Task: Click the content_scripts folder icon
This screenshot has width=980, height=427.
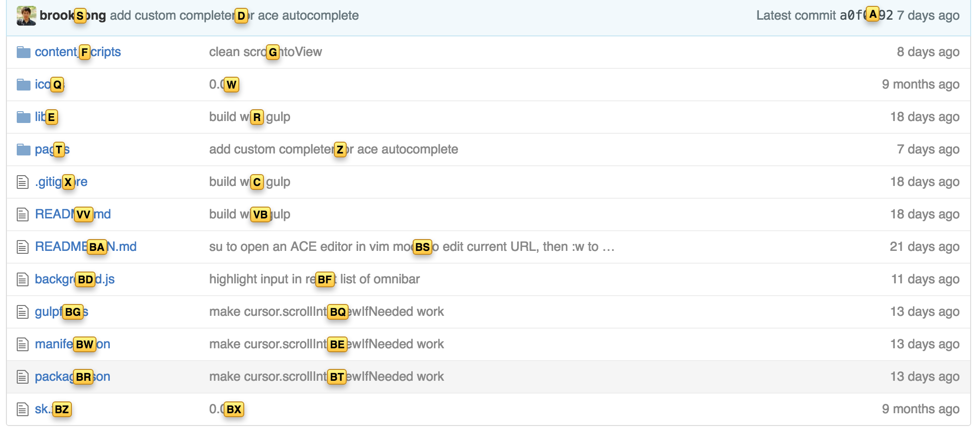Action: coord(23,52)
